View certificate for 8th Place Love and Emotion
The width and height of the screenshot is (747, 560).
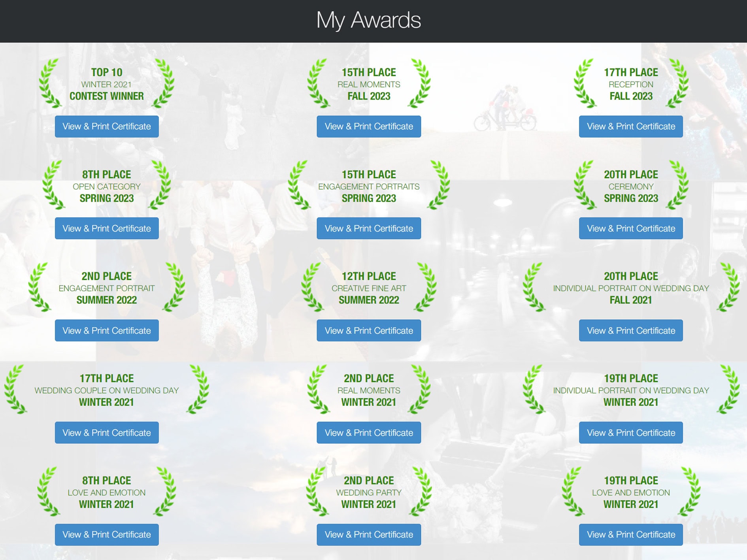106,535
